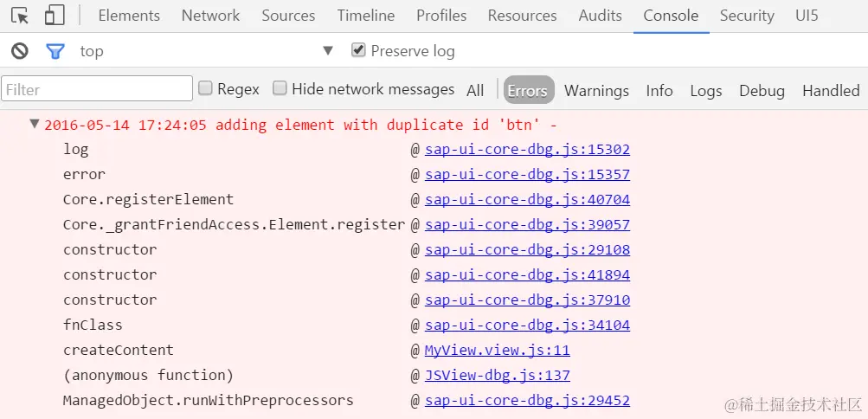868x419 pixels.
Task: Check Hide network messages option
Action: (x=280, y=88)
